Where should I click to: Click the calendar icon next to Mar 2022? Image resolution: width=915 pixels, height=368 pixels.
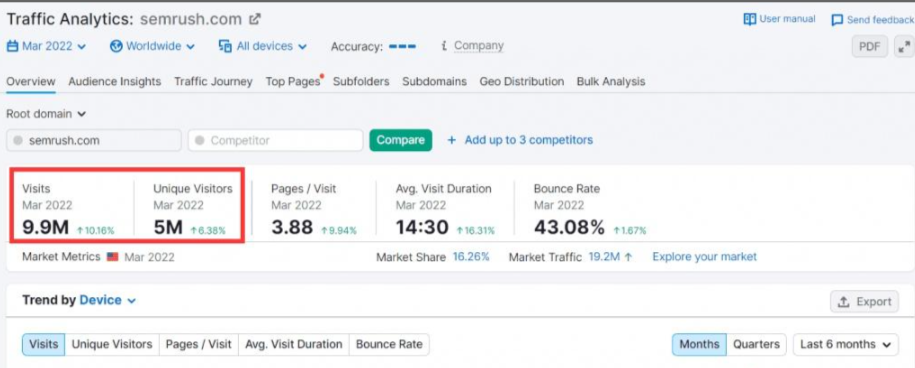[12, 46]
